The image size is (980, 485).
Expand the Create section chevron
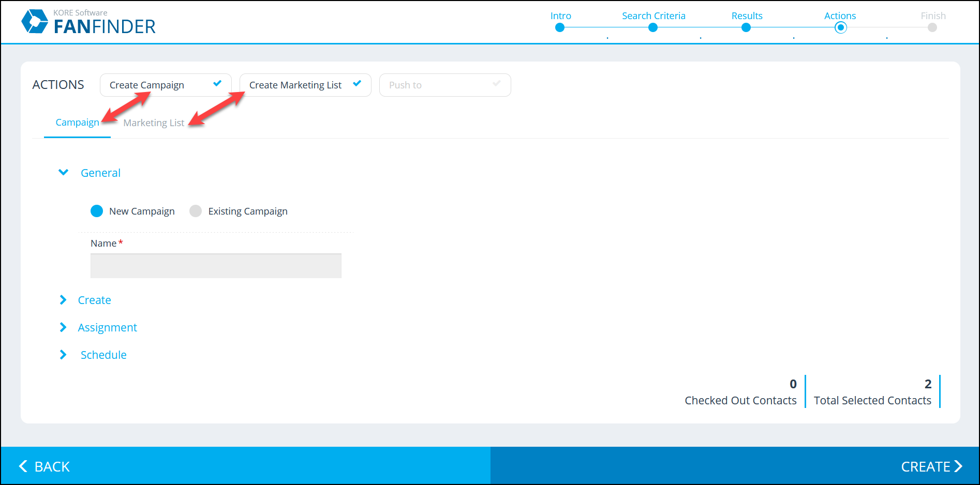(63, 300)
